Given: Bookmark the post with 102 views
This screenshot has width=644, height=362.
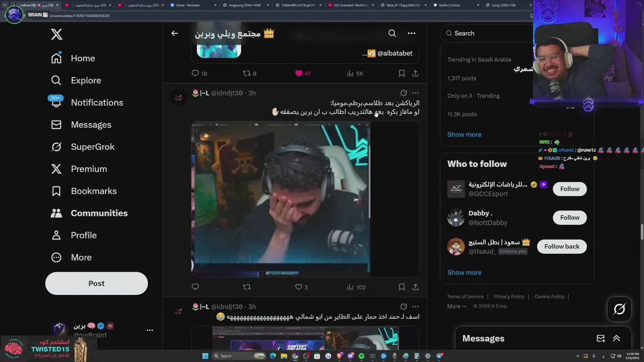Looking at the screenshot, I should [401, 287].
